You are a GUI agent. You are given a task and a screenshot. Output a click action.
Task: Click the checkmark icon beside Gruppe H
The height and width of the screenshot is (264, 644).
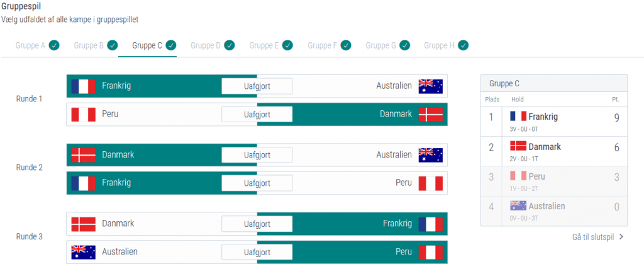(x=463, y=45)
